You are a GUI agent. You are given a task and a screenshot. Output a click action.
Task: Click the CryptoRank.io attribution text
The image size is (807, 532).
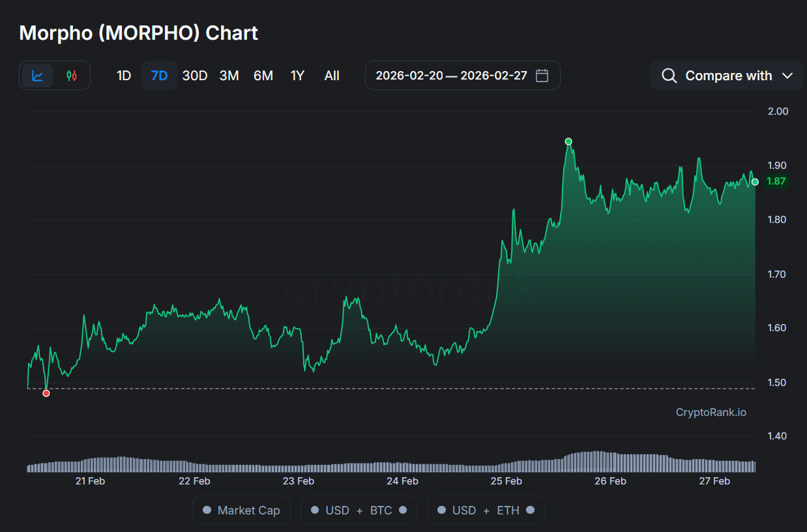[x=711, y=412]
